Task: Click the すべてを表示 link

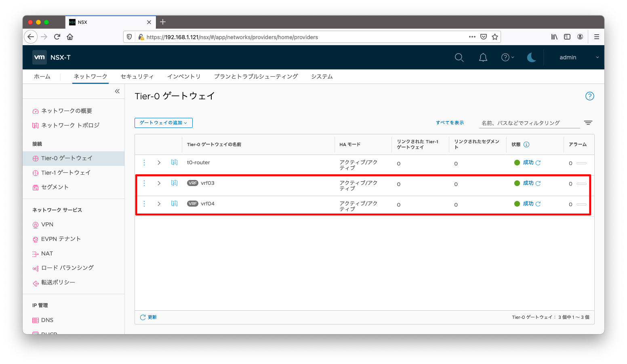Action: [450, 123]
